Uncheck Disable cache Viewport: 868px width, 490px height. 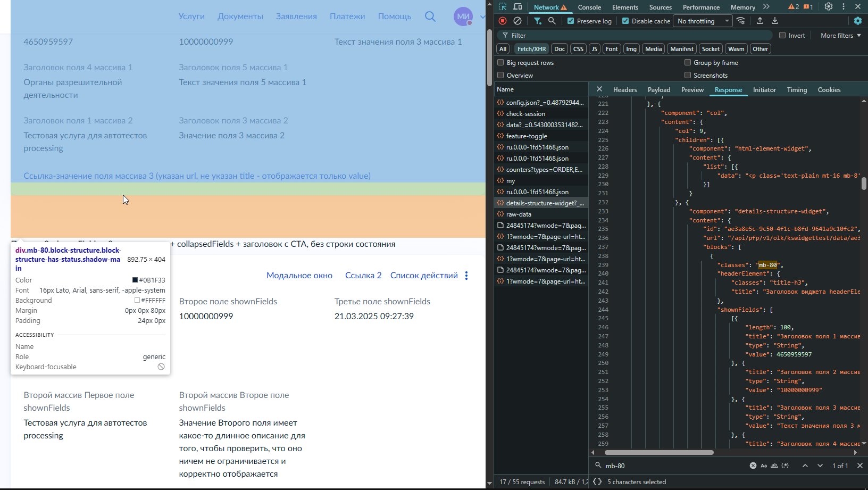[x=625, y=21]
